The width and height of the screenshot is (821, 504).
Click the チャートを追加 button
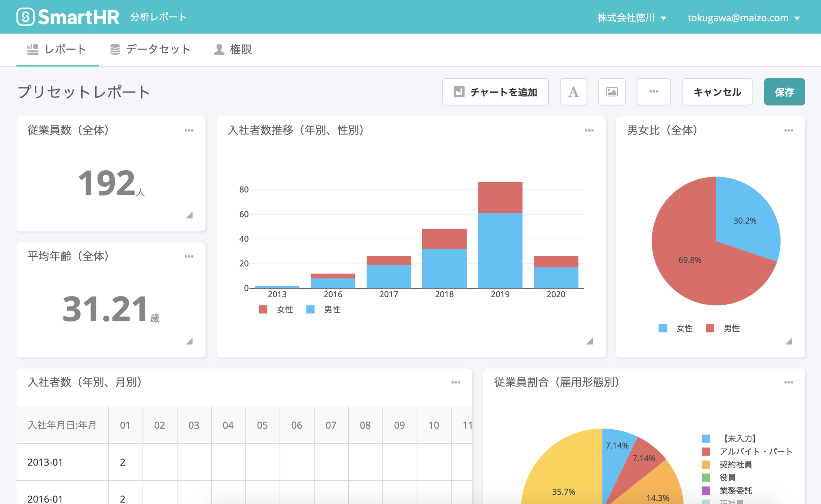click(x=495, y=92)
